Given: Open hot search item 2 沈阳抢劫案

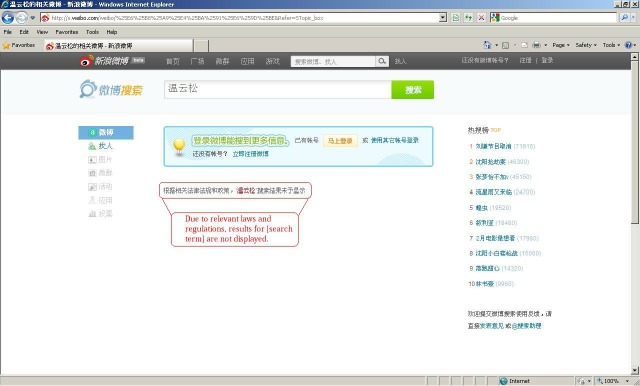Looking at the screenshot, I should [x=491, y=162].
